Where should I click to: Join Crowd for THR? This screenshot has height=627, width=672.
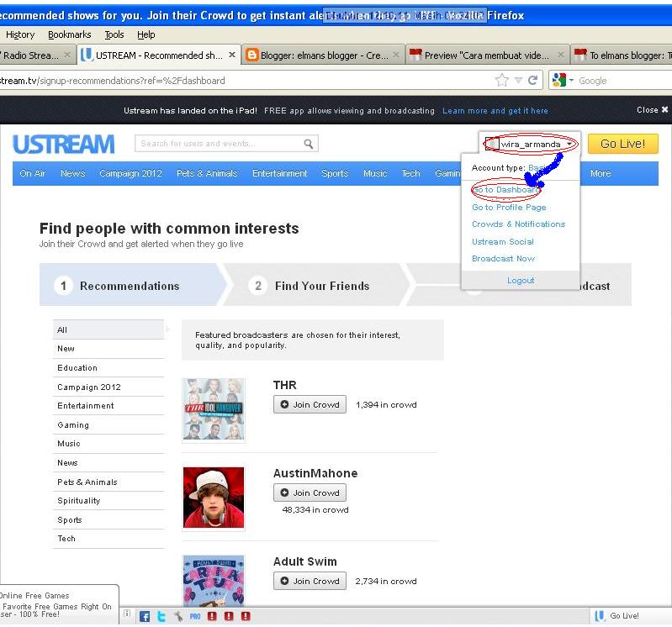click(x=310, y=404)
